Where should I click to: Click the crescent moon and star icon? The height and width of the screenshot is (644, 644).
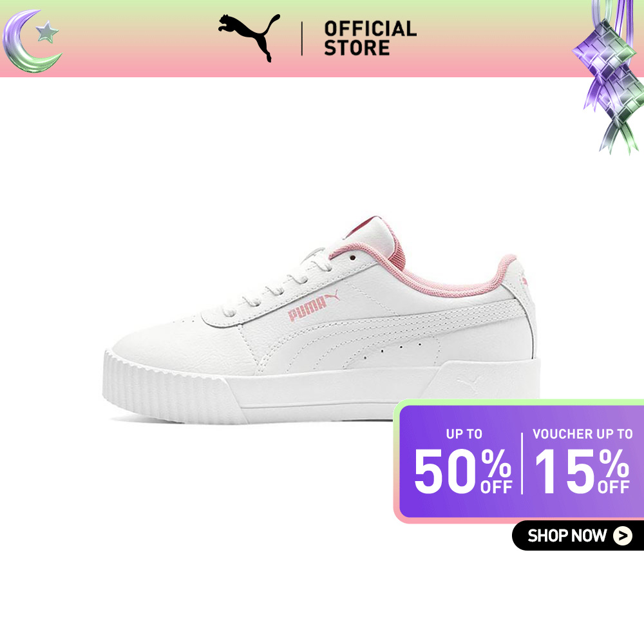pos(32,41)
